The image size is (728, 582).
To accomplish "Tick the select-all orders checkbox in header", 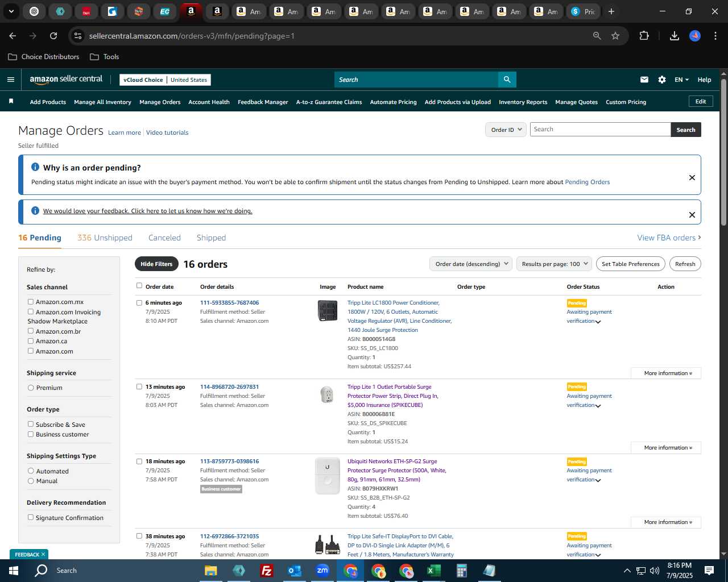I will pos(139,286).
